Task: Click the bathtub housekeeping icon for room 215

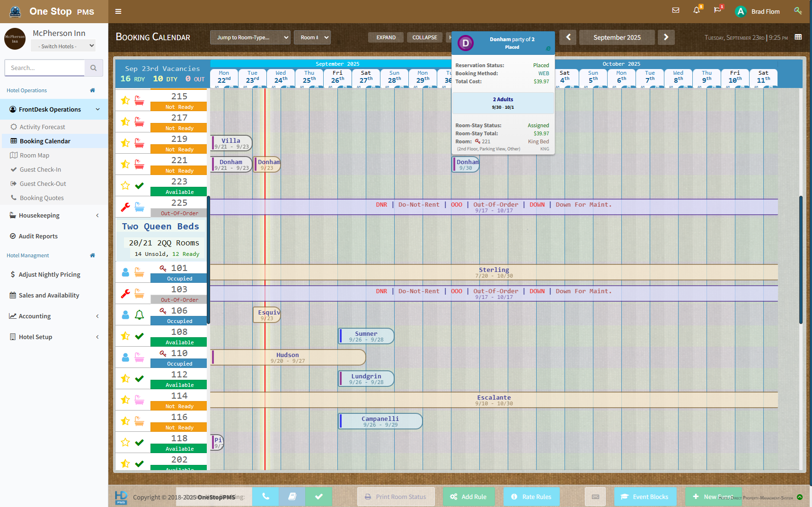Action: click(139, 100)
